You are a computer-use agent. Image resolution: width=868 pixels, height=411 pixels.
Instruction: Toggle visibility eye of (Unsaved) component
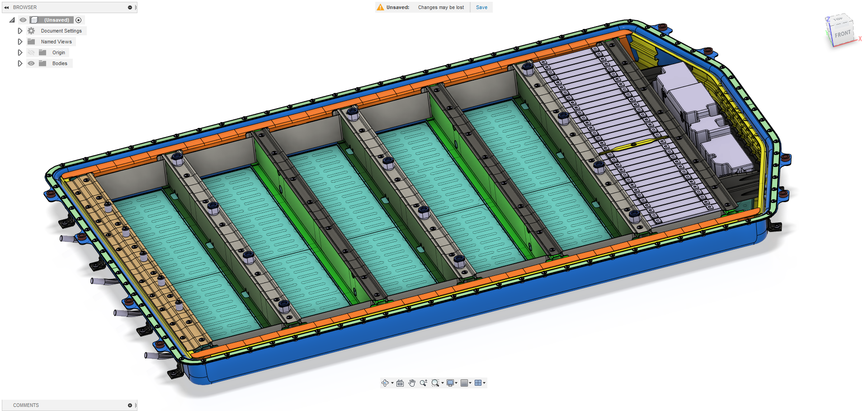(23, 20)
